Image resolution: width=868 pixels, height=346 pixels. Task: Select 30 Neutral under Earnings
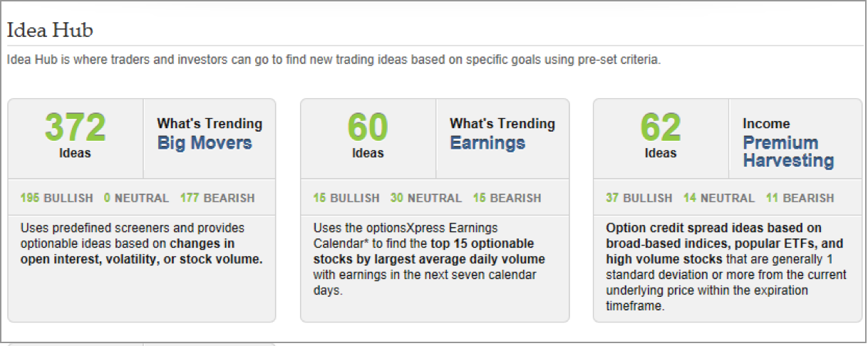pyautogui.click(x=425, y=198)
